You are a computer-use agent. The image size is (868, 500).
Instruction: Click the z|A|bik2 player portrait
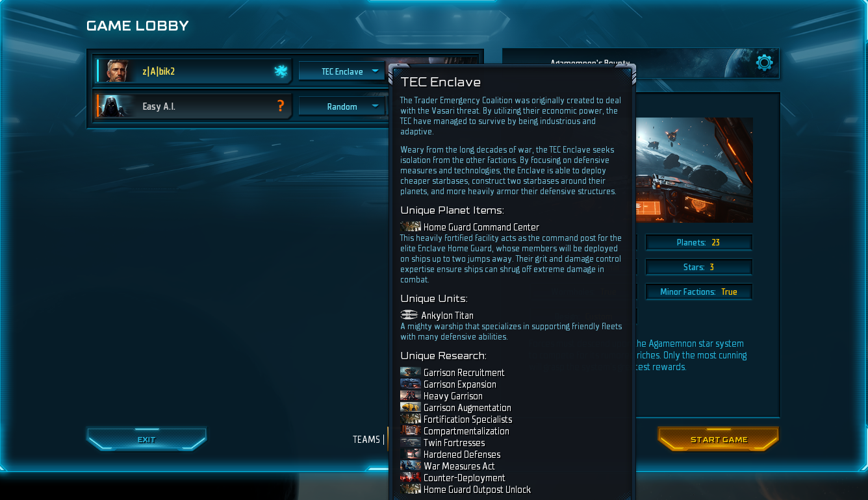click(x=116, y=71)
